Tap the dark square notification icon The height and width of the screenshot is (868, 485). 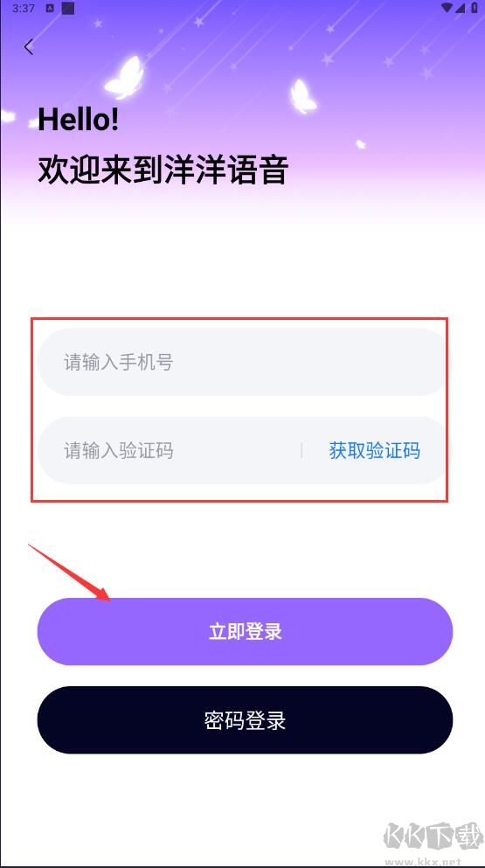(67, 8)
